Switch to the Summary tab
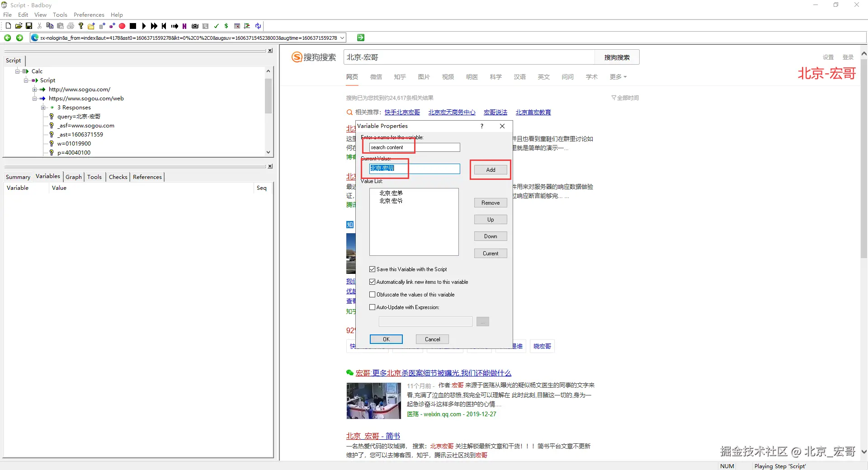The width and height of the screenshot is (868, 470). 18,177
